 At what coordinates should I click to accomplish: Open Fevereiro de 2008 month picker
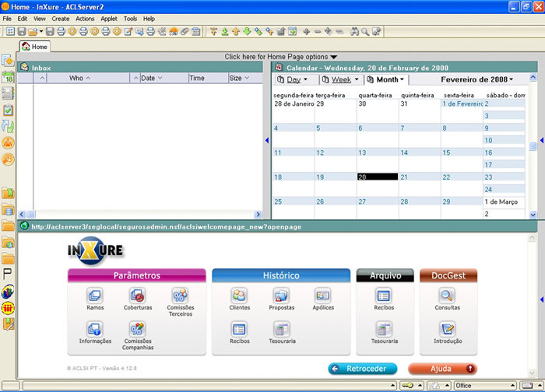click(476, 79)
